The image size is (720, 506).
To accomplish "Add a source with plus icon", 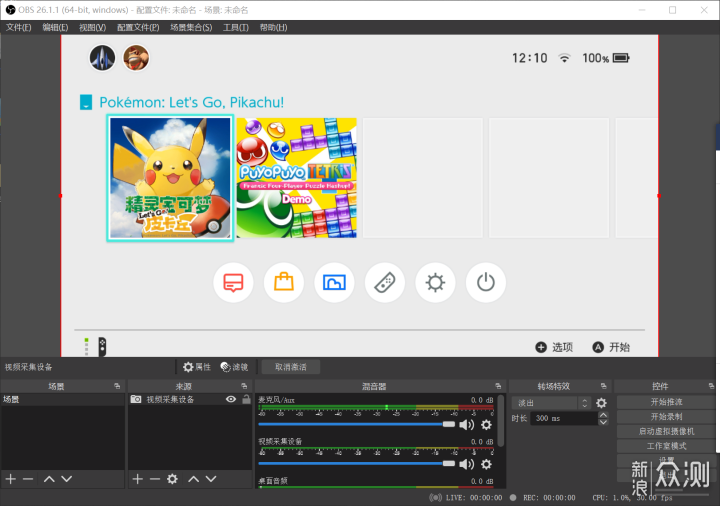I will pos(137,479).
